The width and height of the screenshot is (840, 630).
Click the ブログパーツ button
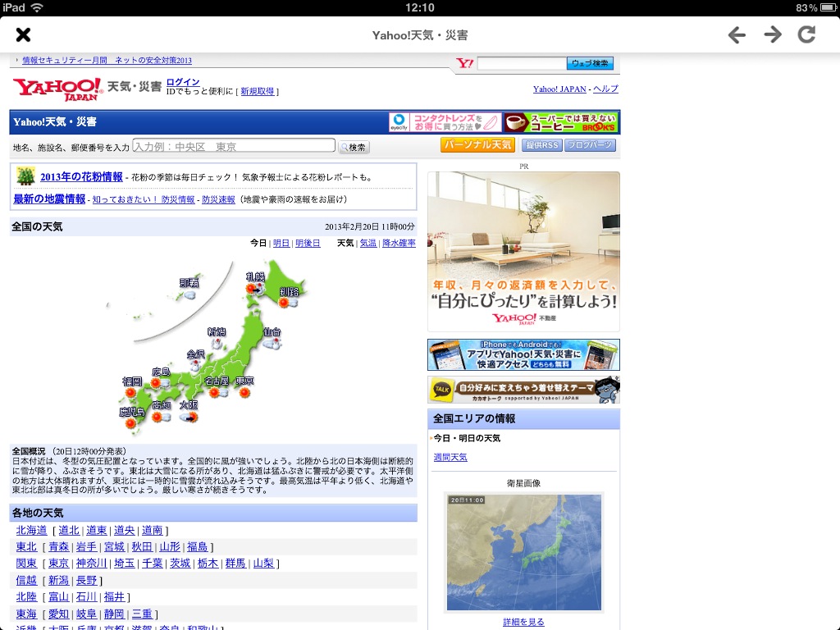(x=590, y=145)
